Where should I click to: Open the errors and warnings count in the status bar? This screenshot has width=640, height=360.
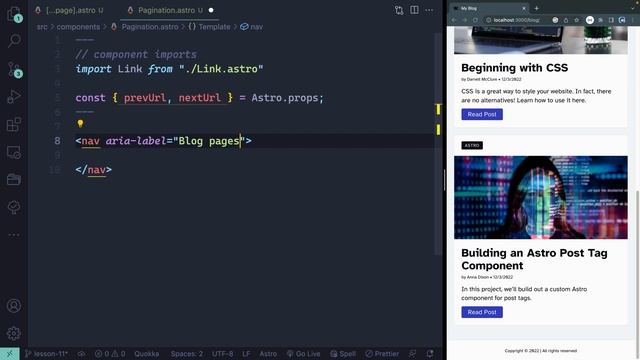pyautogui.click(x=110, y=354)
